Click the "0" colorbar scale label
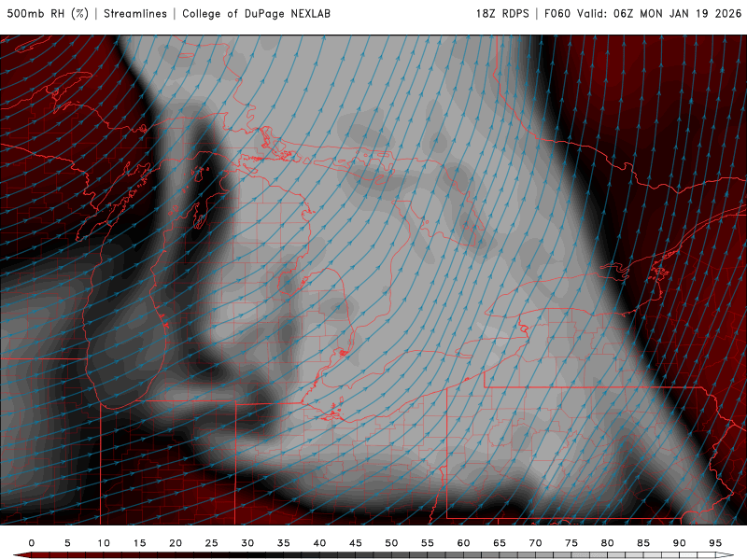747x560 pixels. click(32, 543)
